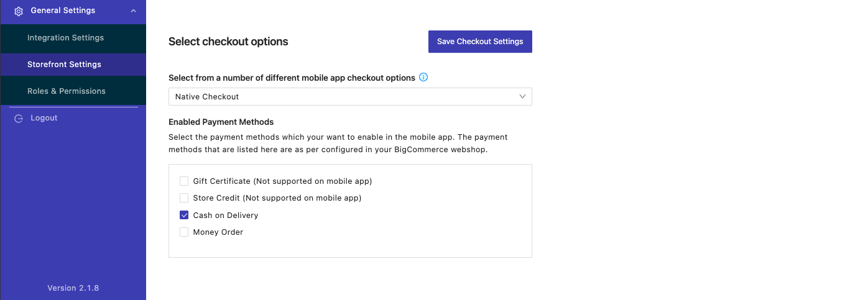The image size is (868, 300).
Task: Open Integration Settings page
Action: (65, 38)
